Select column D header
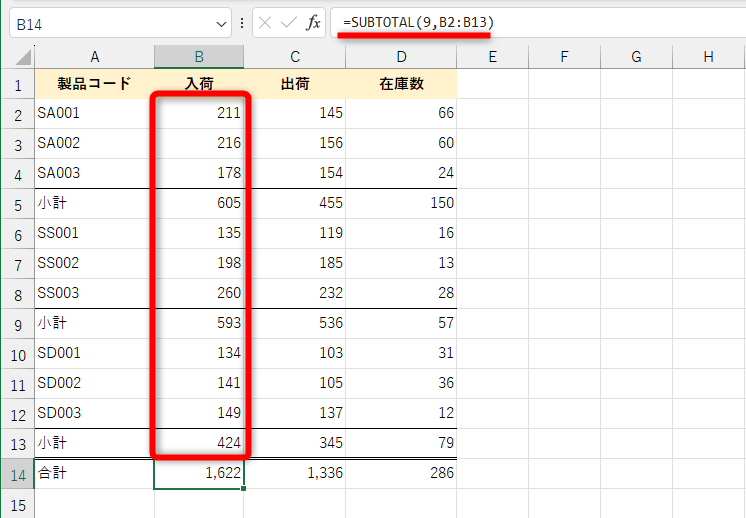Viewport: 746px width, 518px height. click(x=401, y=57)
